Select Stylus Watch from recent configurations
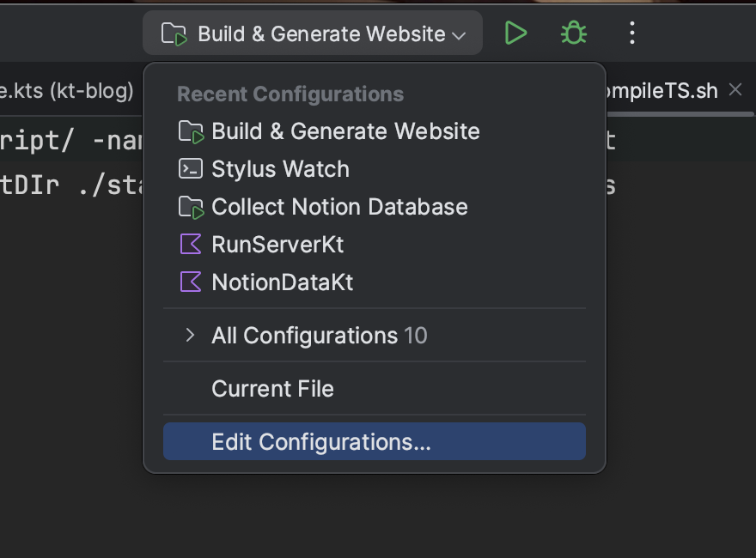Image resolution: width=756 pixels, height=558 pixels. 280,169
